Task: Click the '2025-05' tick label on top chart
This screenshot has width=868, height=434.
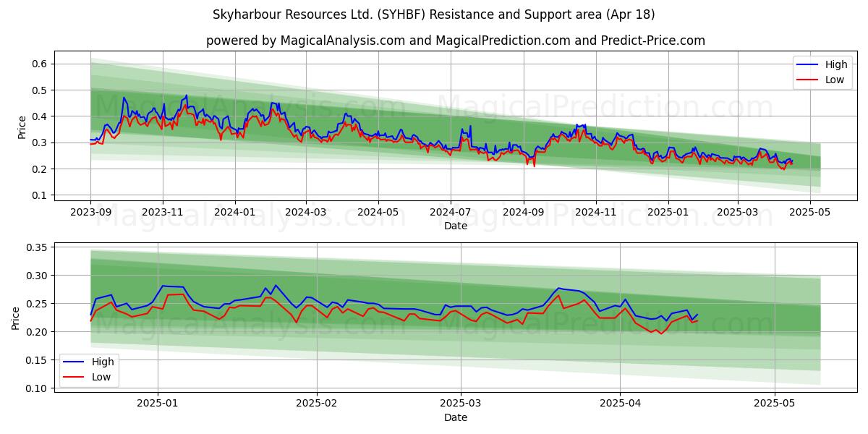Action: pos(809,213)
